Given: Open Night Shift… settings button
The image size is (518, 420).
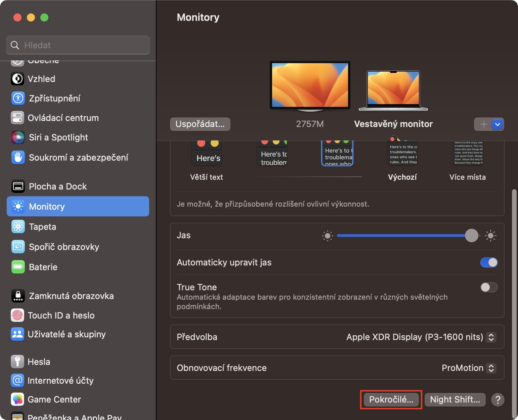Looking at the screenshot, I should [455, 400].
